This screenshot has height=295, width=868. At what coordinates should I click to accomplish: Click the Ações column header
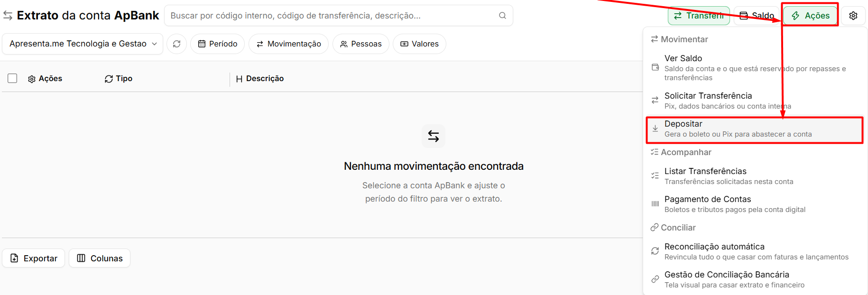pyautogui.click(x=45, y=79)
